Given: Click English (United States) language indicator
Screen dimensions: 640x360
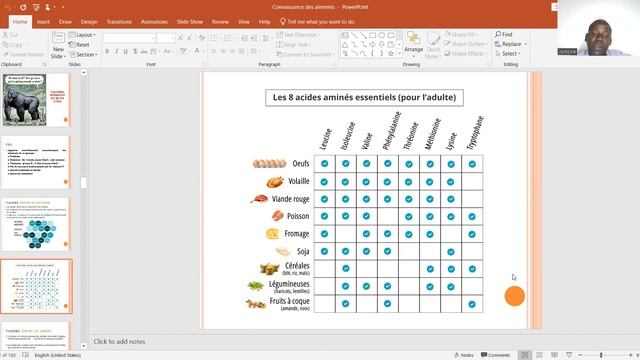Looking at the screenshot, I should coord(58,355).
